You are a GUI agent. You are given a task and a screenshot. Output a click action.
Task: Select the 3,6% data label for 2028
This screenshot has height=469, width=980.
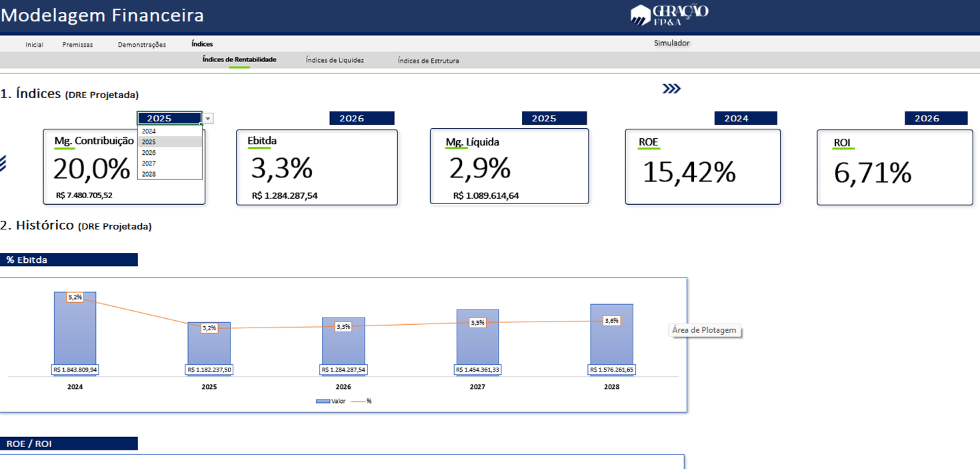coord(611,321)
